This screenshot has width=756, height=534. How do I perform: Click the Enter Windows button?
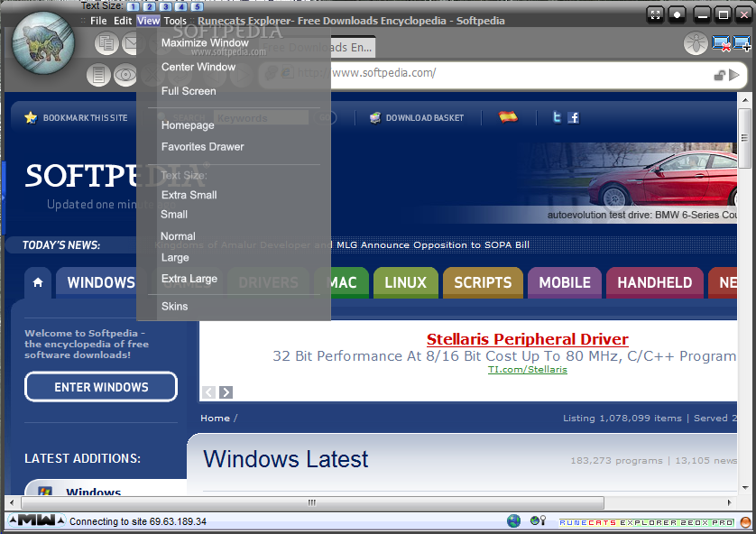click(101, 387)
